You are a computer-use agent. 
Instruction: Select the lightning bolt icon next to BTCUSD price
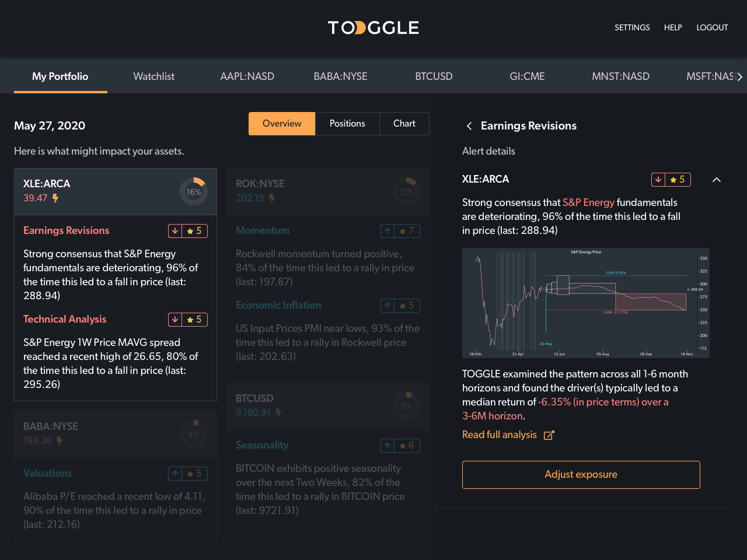(x=278, y=412)
